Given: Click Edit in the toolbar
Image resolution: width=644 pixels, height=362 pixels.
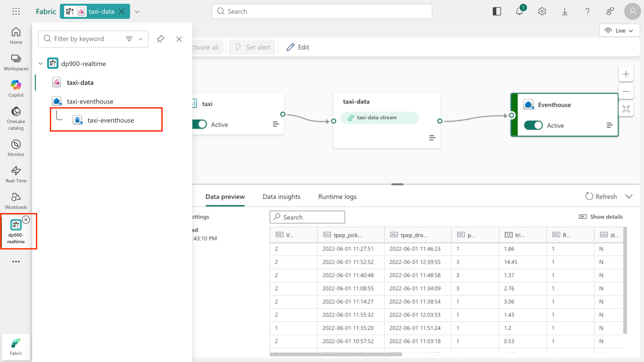Looking at the screenshot, I should pos(298,47).
